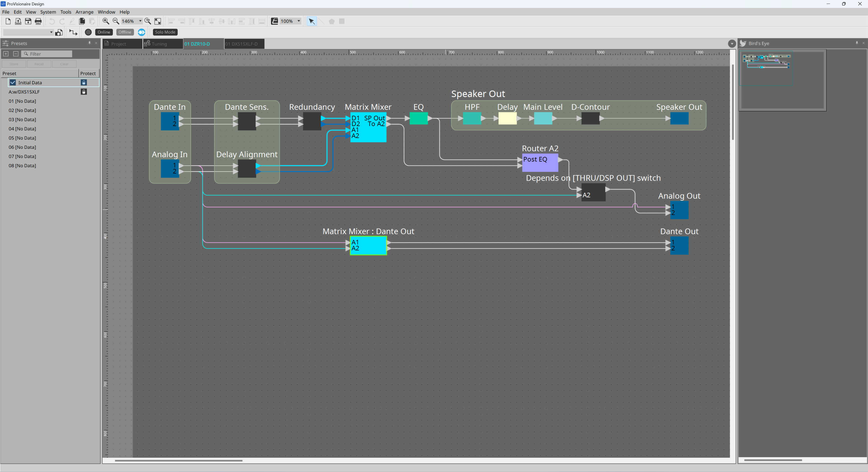Zoom in on the design sheet
This screenshot has height=472, width=868.
[106, 21]
